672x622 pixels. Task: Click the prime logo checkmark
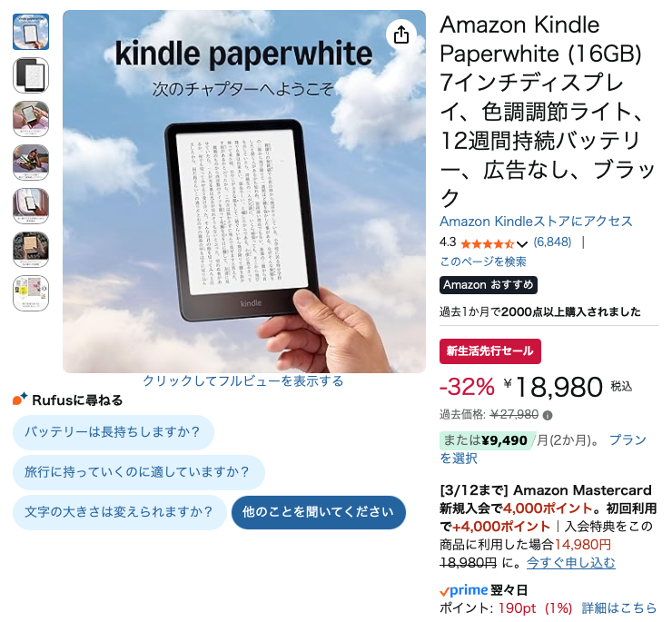point(444,591)
